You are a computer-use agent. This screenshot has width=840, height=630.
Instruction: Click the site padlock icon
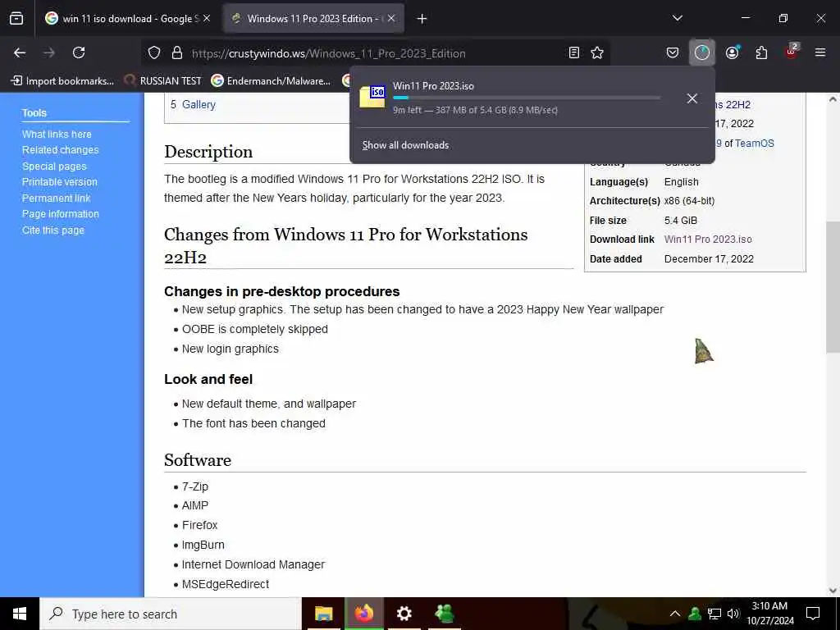coord(177,53)
